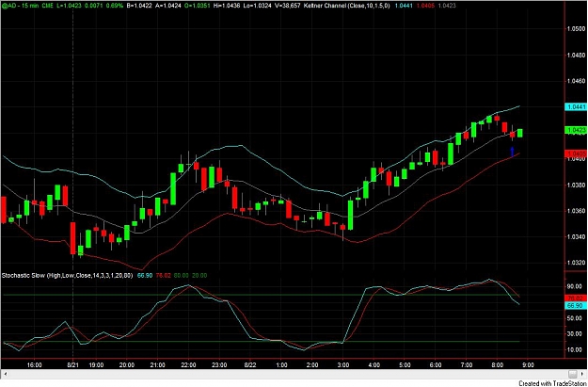
Task: Click the 4:00 time axis label
Action: pyautogui.click(x=374, y=364)
